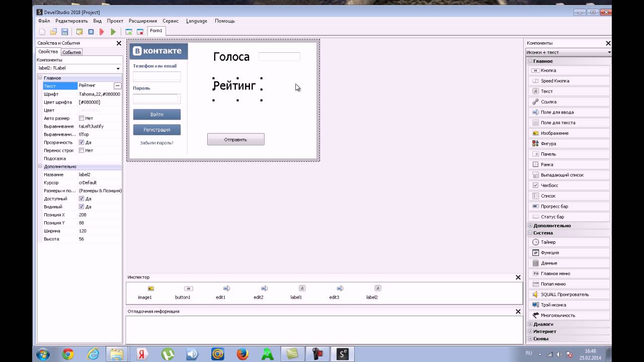
Task: Click the Отправить button on the form
Action: (x=235, y=139)
